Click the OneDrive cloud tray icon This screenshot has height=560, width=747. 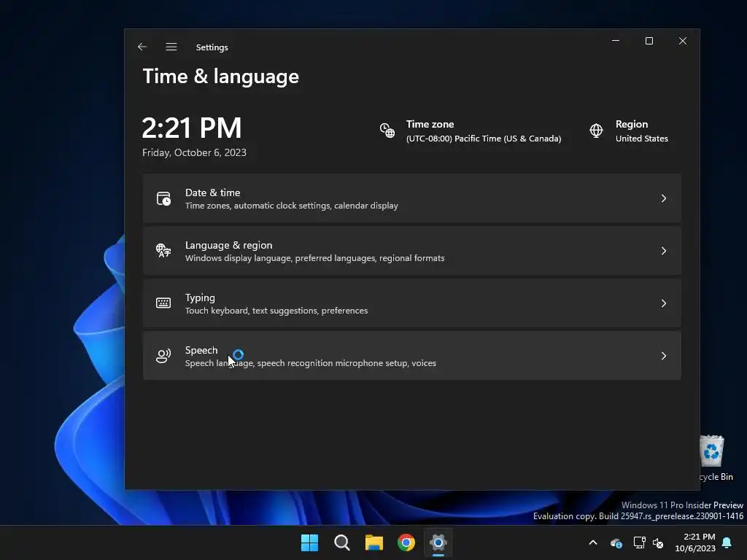[x=616, y=542]
